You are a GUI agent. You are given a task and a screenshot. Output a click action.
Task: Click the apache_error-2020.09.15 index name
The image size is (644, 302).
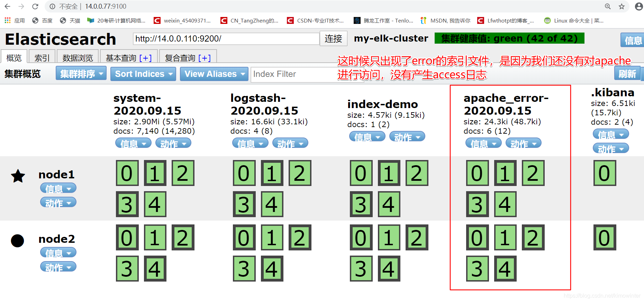click(506, 104)
